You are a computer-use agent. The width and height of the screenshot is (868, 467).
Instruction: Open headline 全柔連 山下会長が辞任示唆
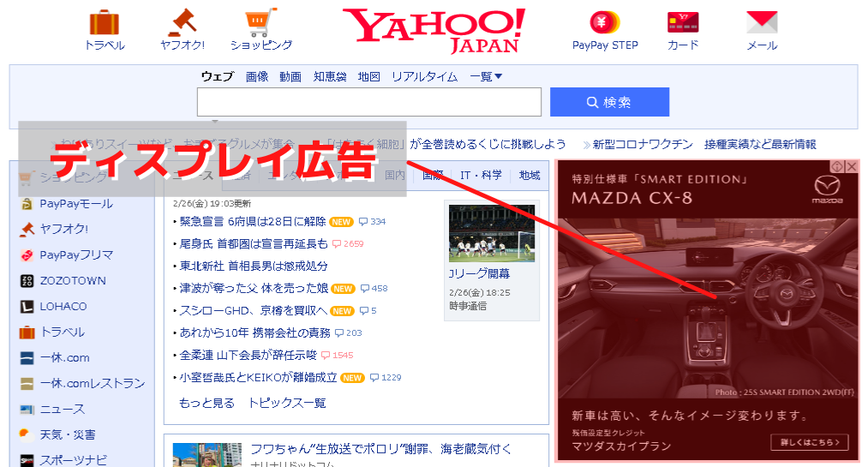tap(248, 356)
